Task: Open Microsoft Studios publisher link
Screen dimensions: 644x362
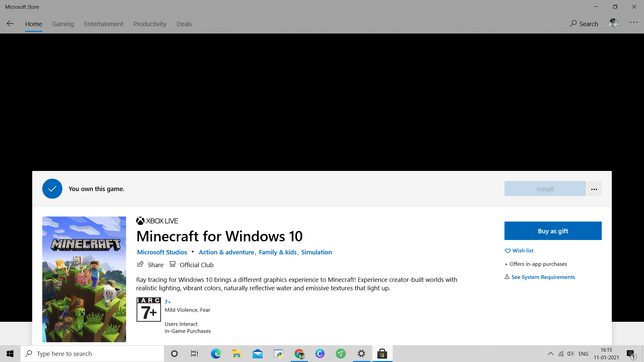Action: click(162, 252)
